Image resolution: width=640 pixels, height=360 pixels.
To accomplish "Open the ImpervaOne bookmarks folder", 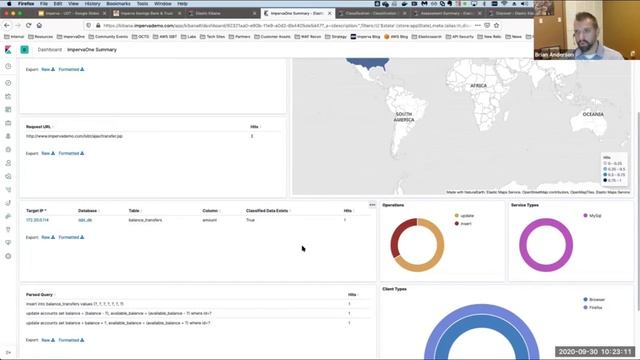I will [x=71, y=37].
